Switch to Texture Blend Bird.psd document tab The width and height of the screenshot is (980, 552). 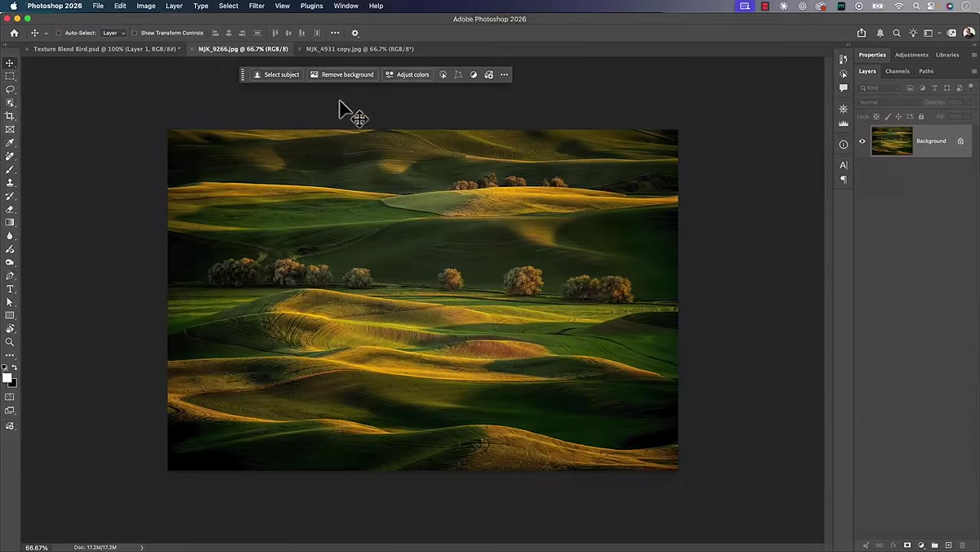click(x=107, y=49)
